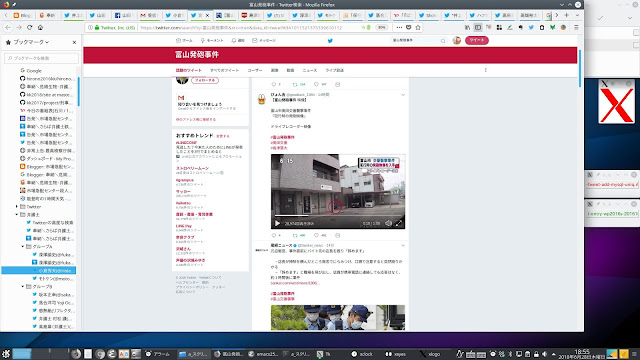
Task: Click the サッカー trend link
Action: pyautogui.click(x=183, y=191)
